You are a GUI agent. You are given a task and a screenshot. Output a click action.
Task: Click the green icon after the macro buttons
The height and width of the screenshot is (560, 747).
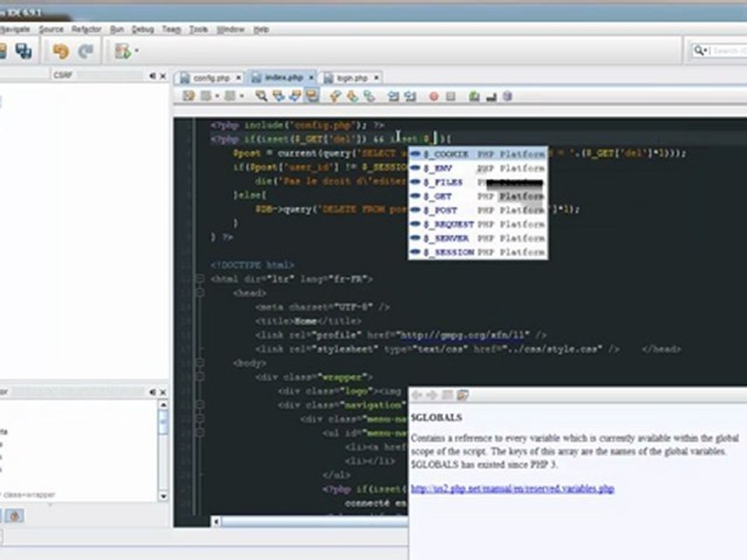pyautogui.click(x=474, y=96)
